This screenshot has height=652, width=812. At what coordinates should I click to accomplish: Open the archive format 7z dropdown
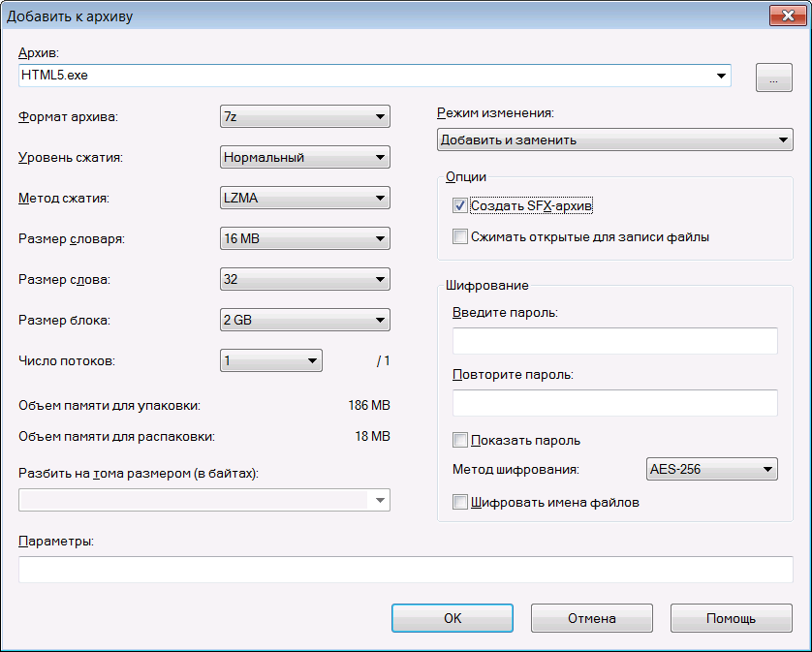click(x=305, y=116)
